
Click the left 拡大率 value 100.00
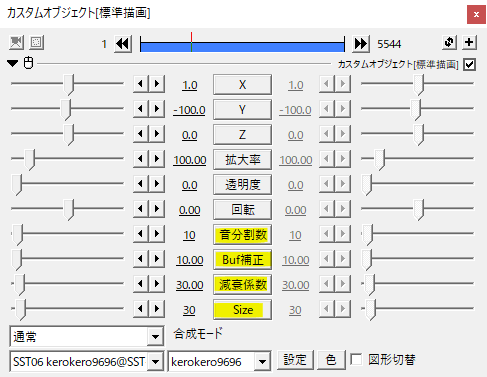[190, 160]
